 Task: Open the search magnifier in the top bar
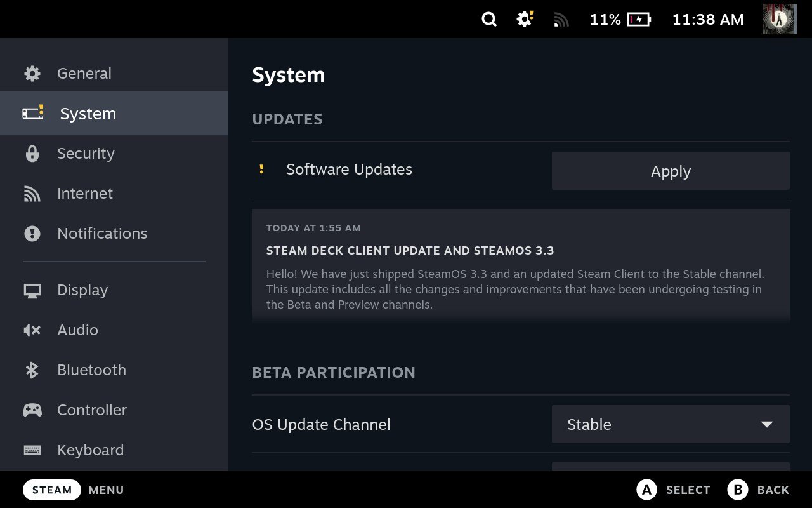pos(489,19)
